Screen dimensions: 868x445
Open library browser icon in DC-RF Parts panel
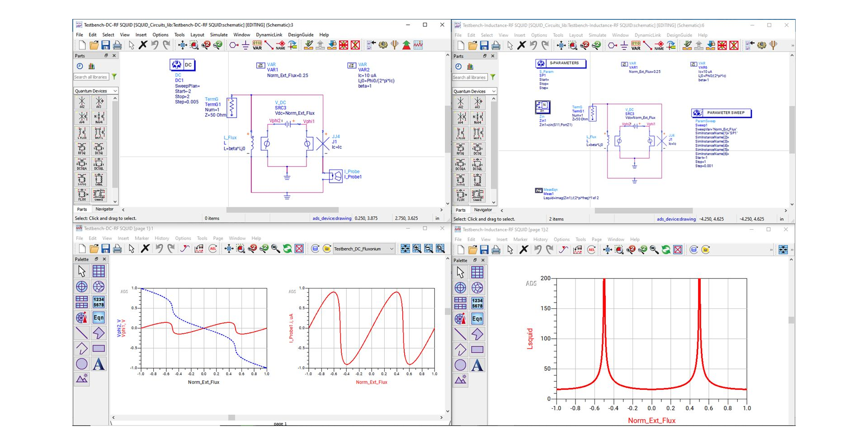pyautogui.click(x=91, y=66)
